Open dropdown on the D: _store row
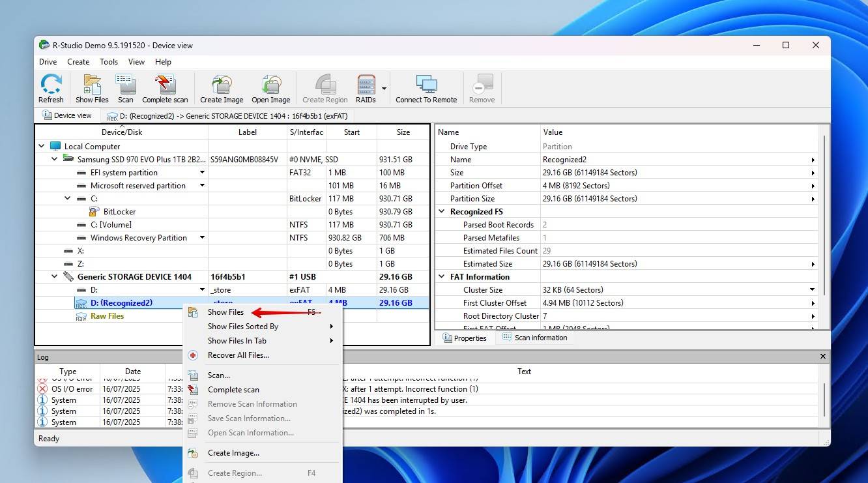Viewport: 868px width, 483px height. pos(202,290)
